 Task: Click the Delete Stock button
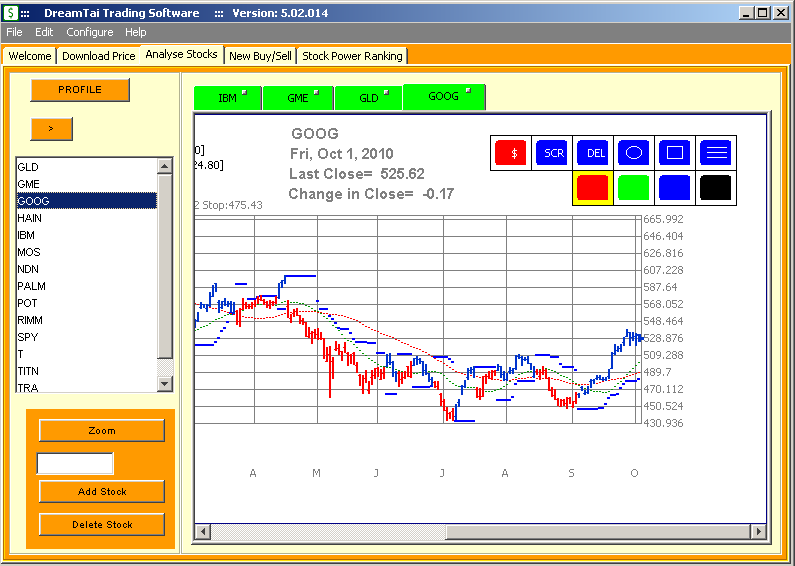[x=102, y=524]
